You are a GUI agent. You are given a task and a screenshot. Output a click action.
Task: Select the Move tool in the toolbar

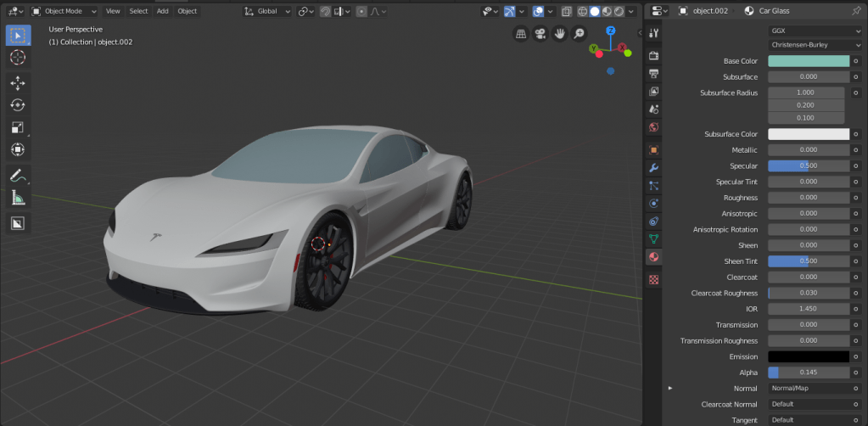[x=18, y=83]
